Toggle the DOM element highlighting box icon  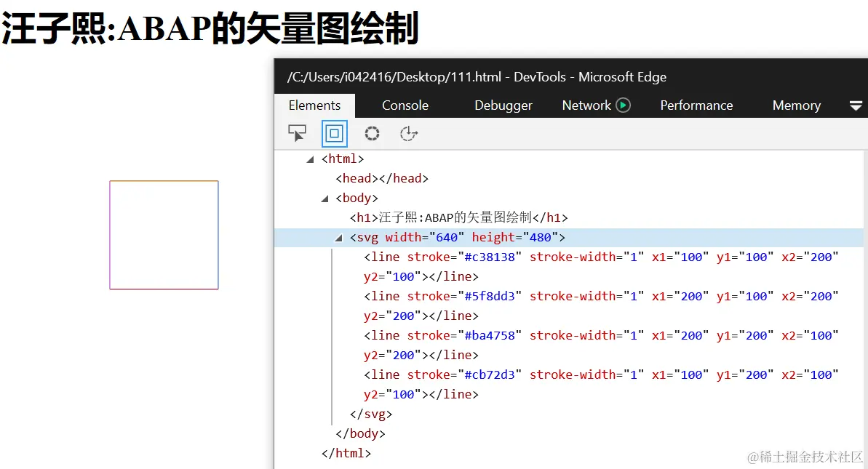click(x=335, y=133)
